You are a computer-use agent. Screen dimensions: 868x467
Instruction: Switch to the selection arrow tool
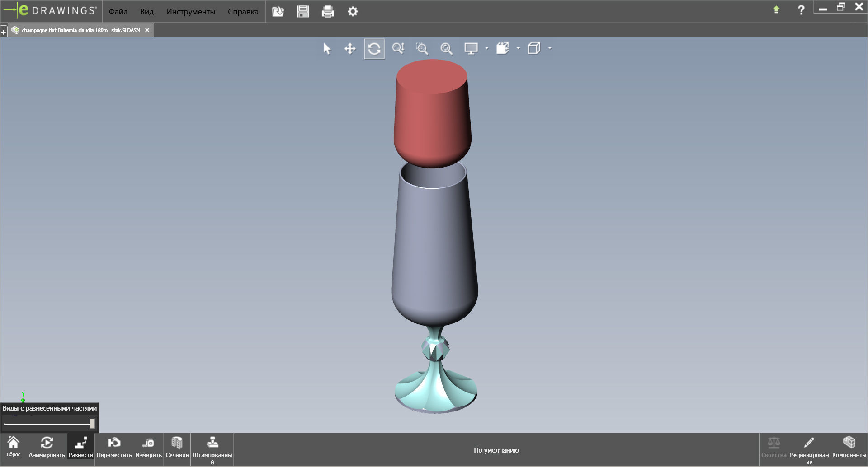[326, 49]
